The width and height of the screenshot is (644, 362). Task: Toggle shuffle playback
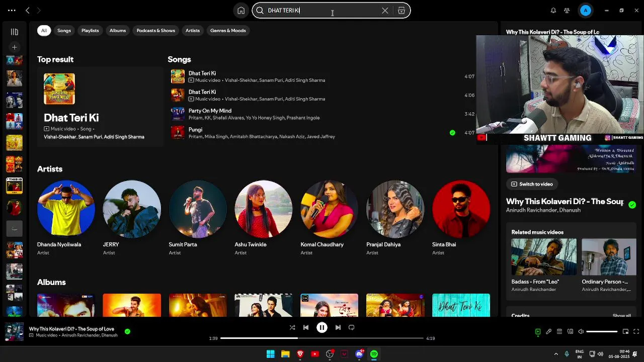(292, 327)
